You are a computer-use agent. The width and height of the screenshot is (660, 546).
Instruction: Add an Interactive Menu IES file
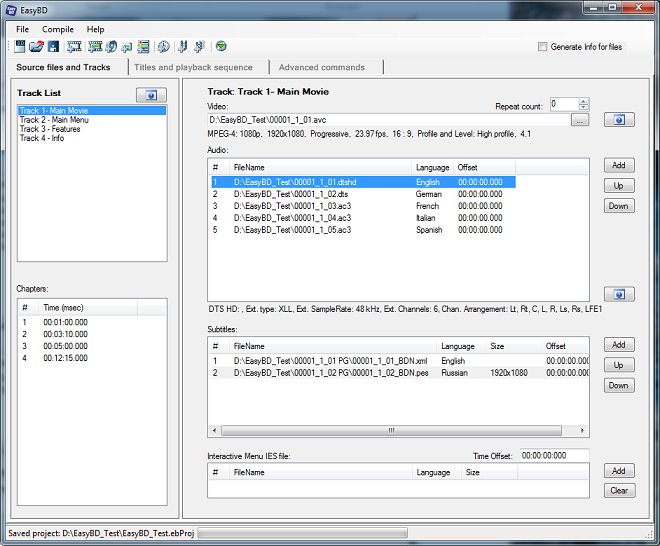[x=619, y=471]
